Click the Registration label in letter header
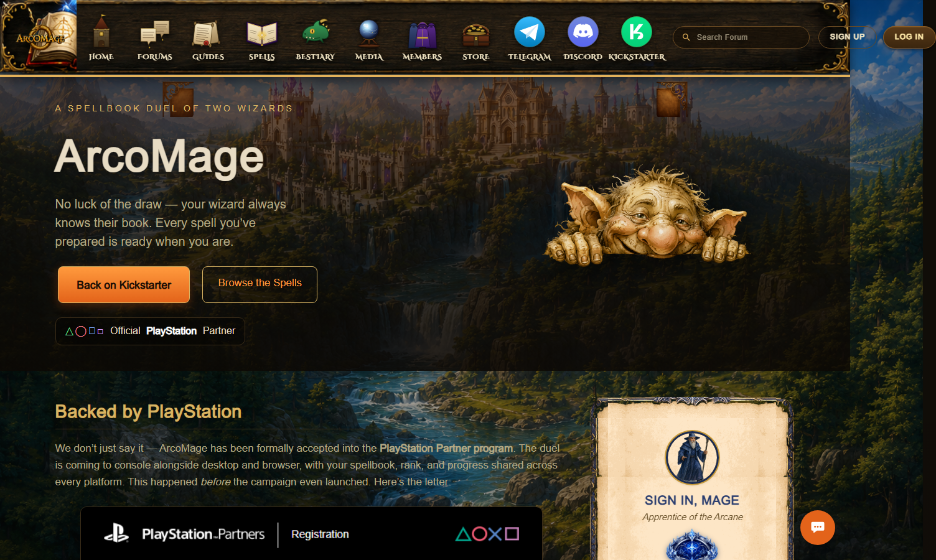This screenshot has height=560, width=936. [320, 534]
